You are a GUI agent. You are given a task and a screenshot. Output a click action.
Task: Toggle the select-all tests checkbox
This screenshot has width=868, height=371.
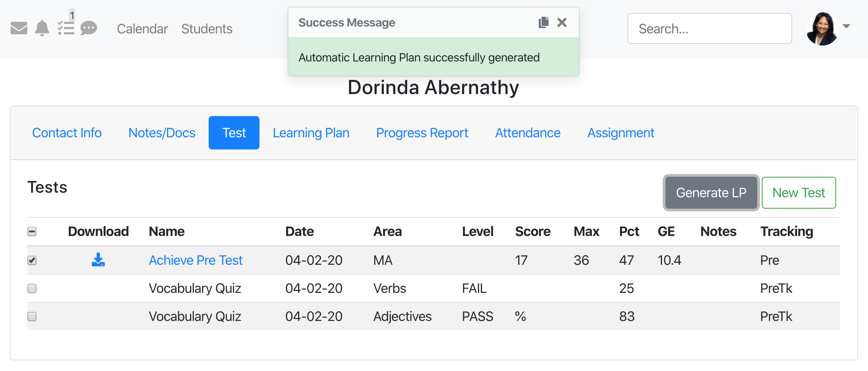tap(32, 231)
